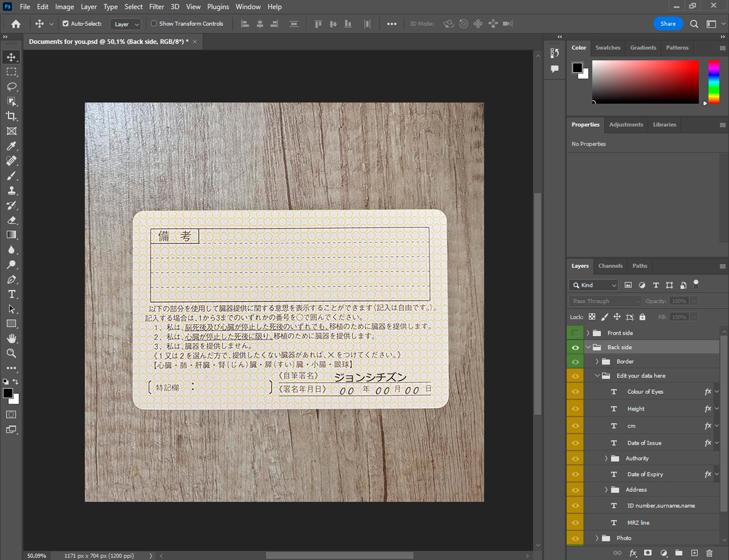Screen dimensions: 729x560
Task: Uncheck the Auto-Select checkbox
Action: click(x=66, y=23)
